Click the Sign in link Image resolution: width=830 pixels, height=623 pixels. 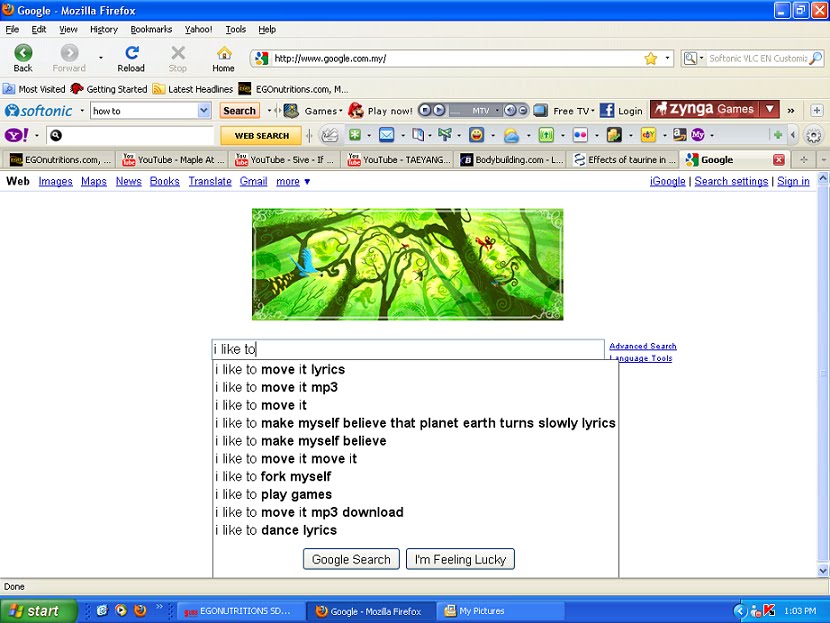pos(793,182)
